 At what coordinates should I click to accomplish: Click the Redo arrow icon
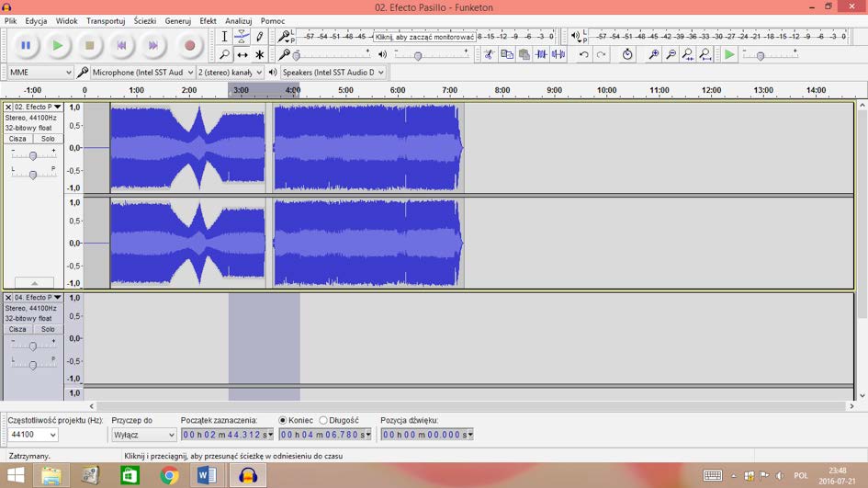(x=601, y=54)
